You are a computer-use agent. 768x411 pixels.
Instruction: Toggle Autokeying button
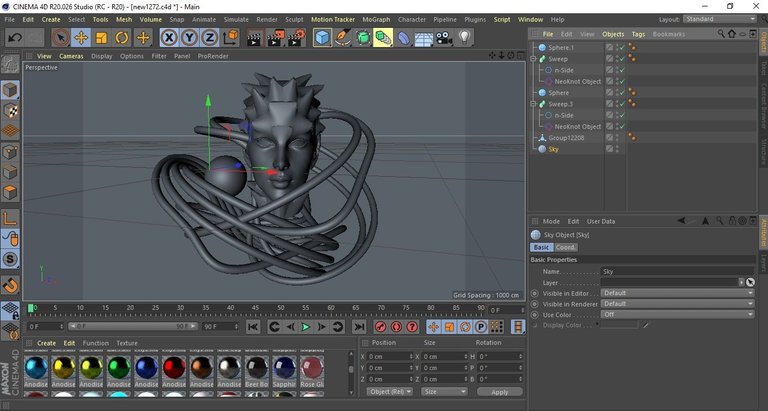pos(396,327)
